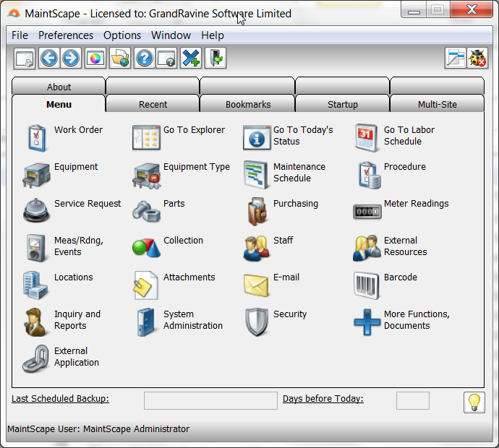Switch to the Bookmarks tab
This screenshot has width=499, height=448.
tap(248, 104)
